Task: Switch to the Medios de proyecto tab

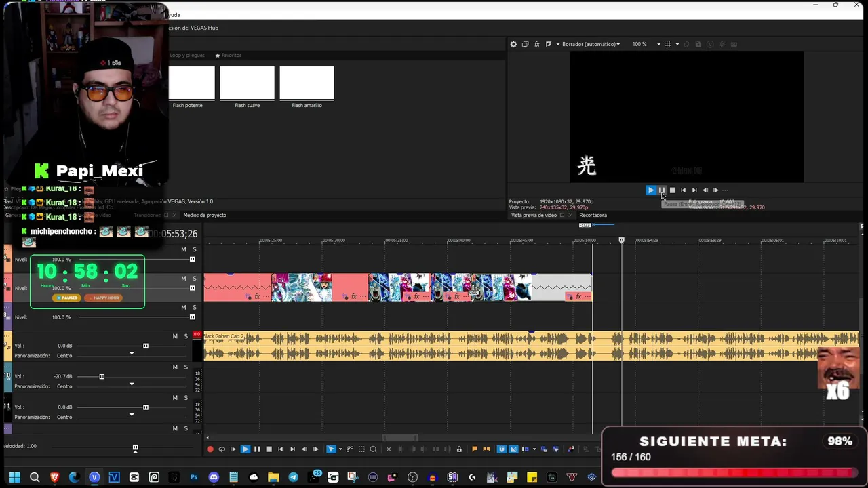Action: 205,215
